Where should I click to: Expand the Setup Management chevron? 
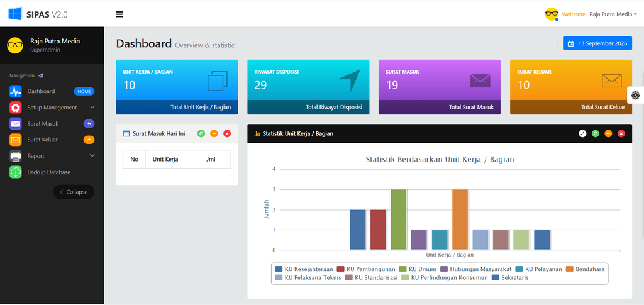tap(92, 107)
